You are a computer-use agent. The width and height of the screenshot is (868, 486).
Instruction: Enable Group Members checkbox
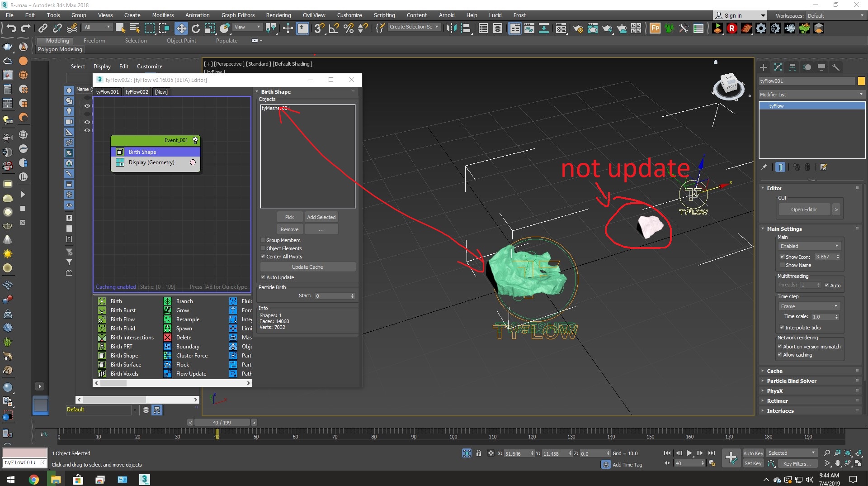(263, 240)
